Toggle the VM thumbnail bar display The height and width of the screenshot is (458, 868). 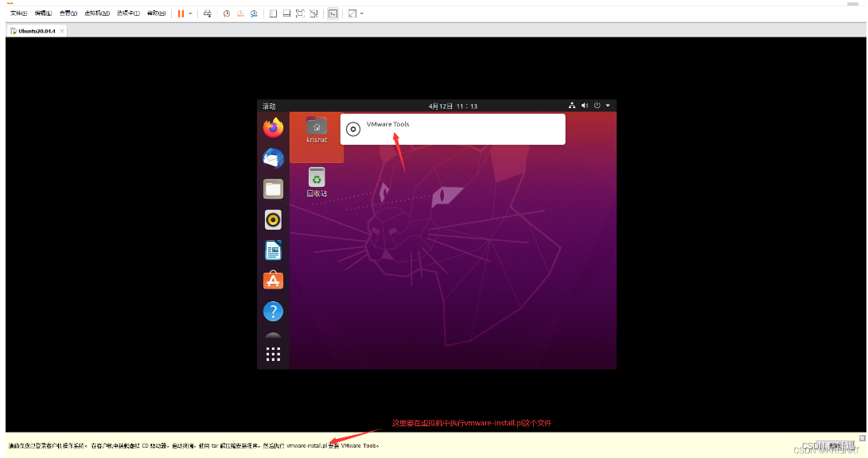click(286, 14)
